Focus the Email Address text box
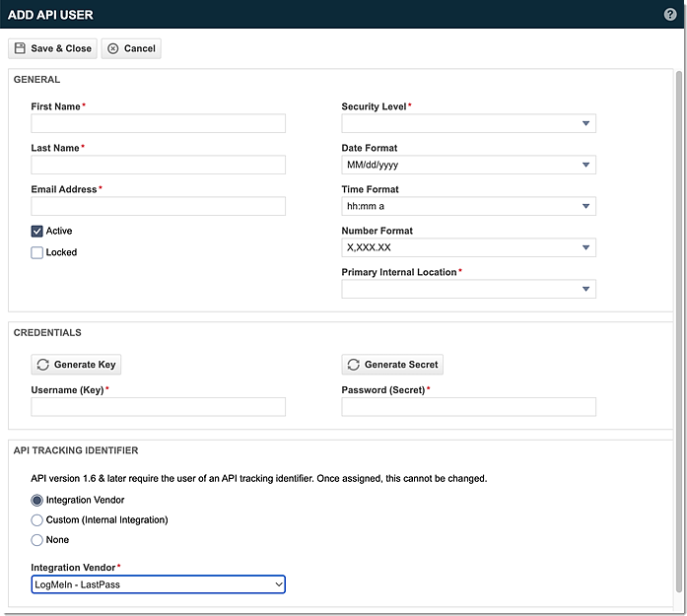Viewport: 687px width, 616px height. click(158, 206)
